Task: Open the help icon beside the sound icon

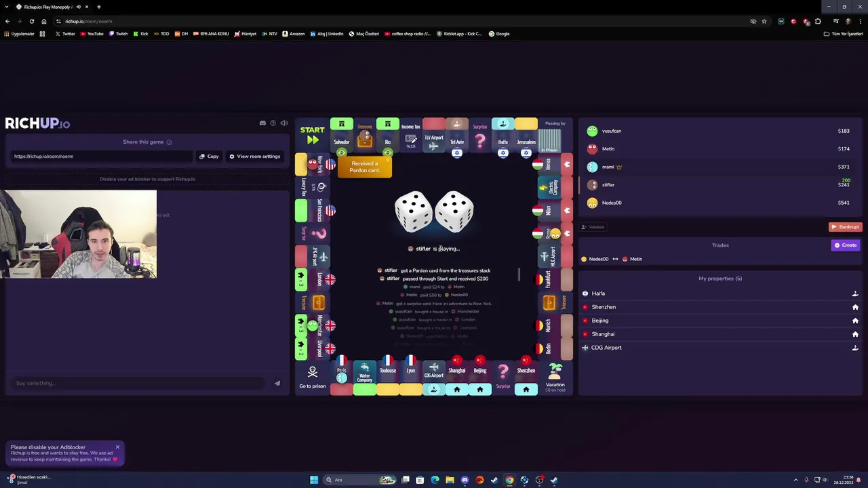Action: pyautogui.click(x=273, y=123)
